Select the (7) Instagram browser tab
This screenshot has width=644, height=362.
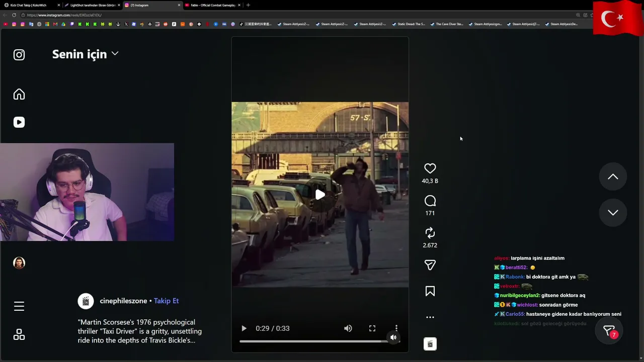point(152,5)
